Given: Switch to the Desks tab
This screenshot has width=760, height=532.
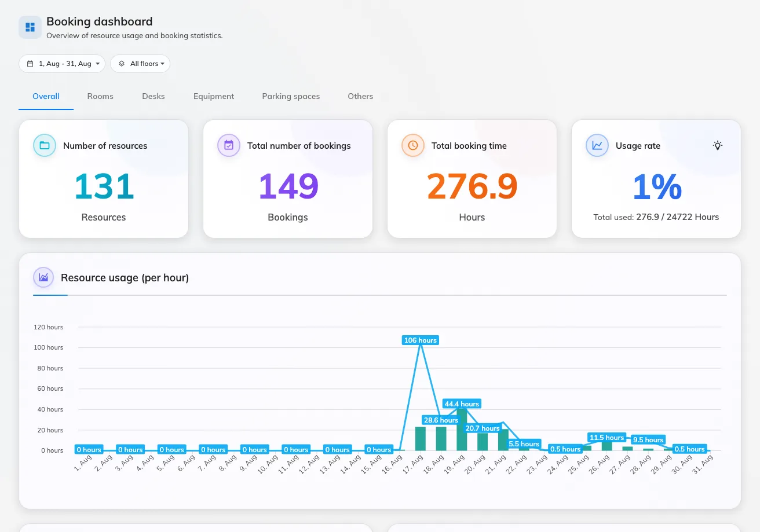Looking at the screenshot, I should 154,97.
